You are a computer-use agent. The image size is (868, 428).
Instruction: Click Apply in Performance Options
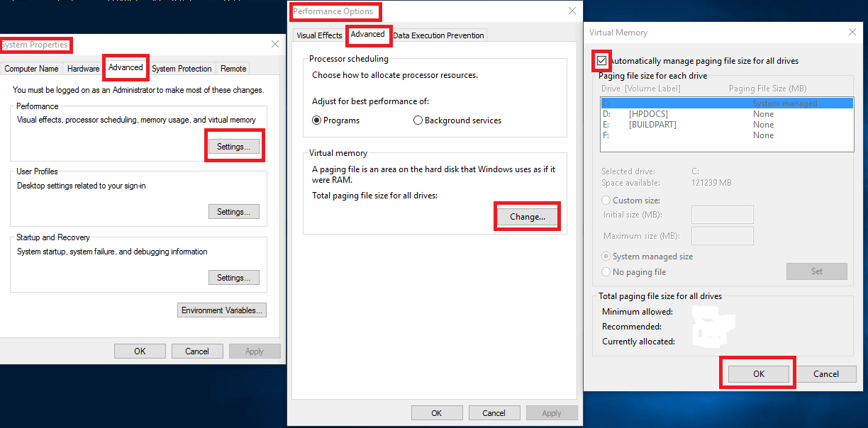(552, 413)
